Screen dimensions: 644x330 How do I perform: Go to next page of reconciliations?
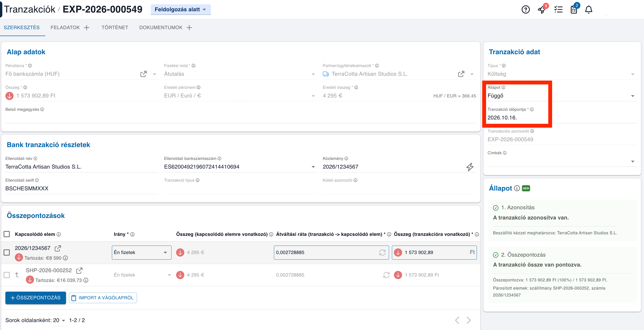tap(468, 320)
